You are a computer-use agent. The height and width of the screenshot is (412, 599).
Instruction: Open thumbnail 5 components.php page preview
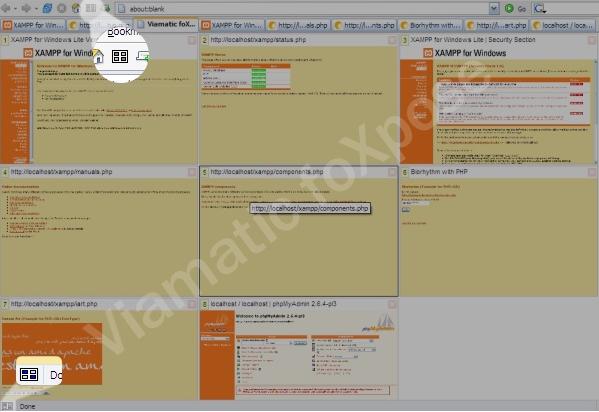(x=299, y=237)
